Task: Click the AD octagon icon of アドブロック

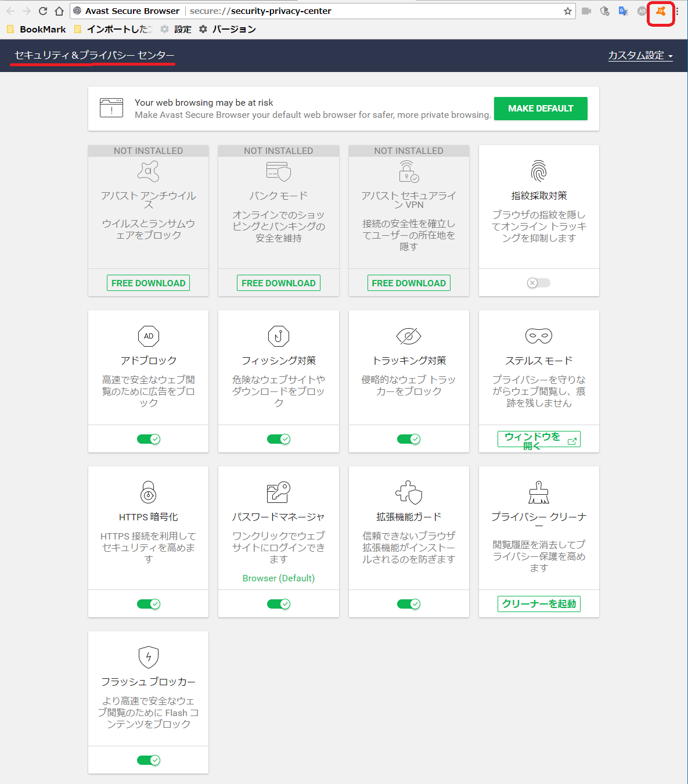Action: coord(149,336)
